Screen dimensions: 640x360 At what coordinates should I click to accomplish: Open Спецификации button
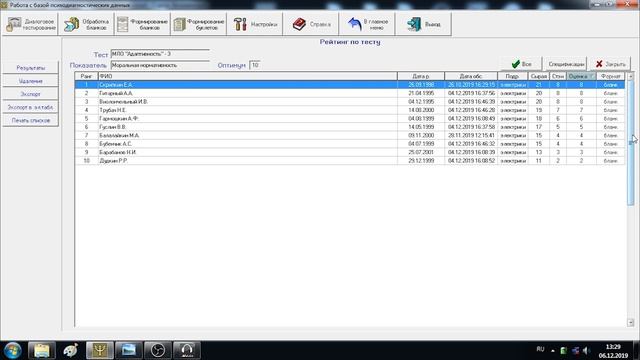566,64
